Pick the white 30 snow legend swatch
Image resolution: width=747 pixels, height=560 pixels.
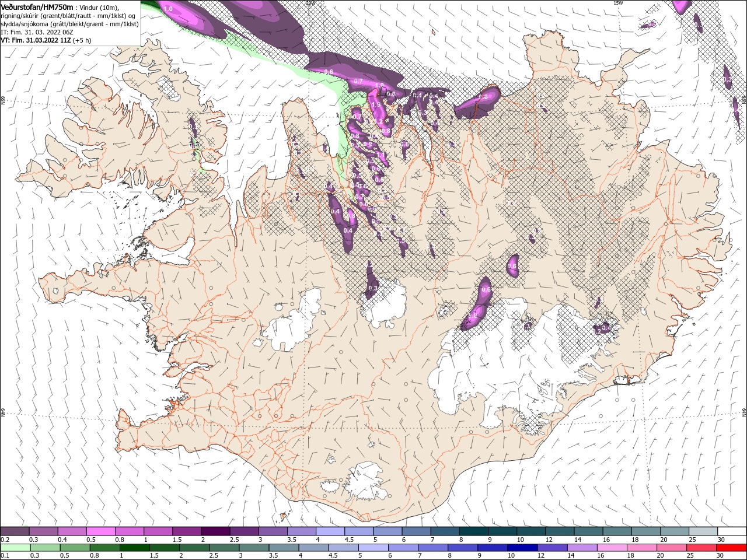pyautogui.click(x=732, y=531)
